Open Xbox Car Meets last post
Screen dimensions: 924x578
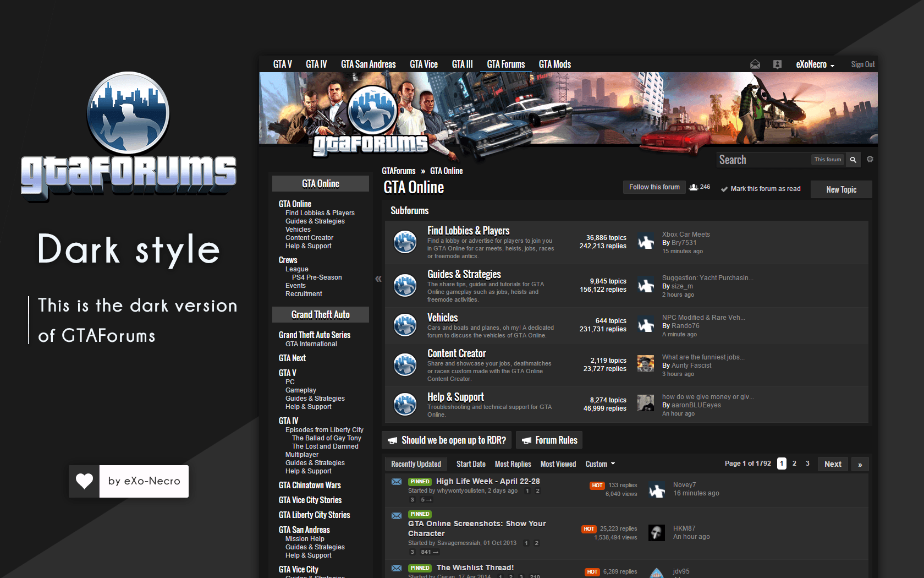tap(686, 235)
